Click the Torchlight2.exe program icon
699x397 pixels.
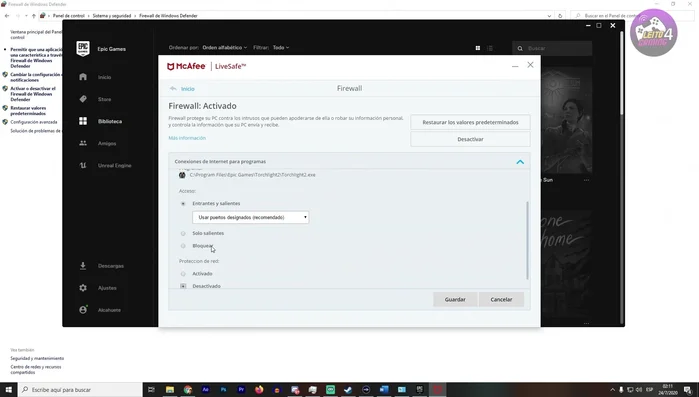pos(182,175)
